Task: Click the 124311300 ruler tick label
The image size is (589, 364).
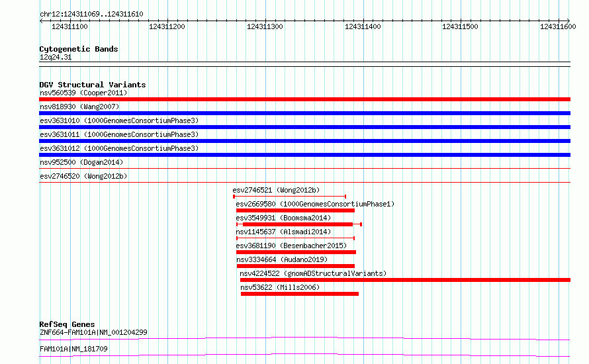Action: click(x=265, y=26)
